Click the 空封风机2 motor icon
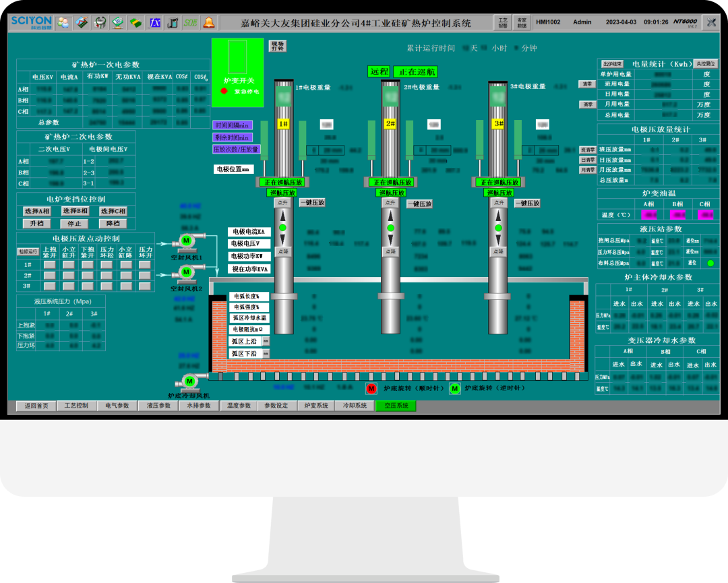 point(186,272)
